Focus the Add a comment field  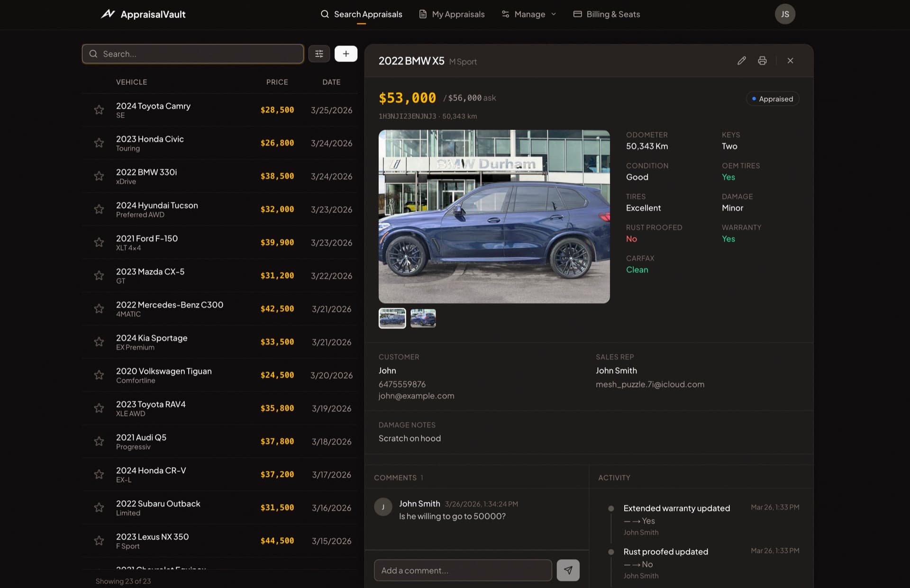(x=463, y=570)
